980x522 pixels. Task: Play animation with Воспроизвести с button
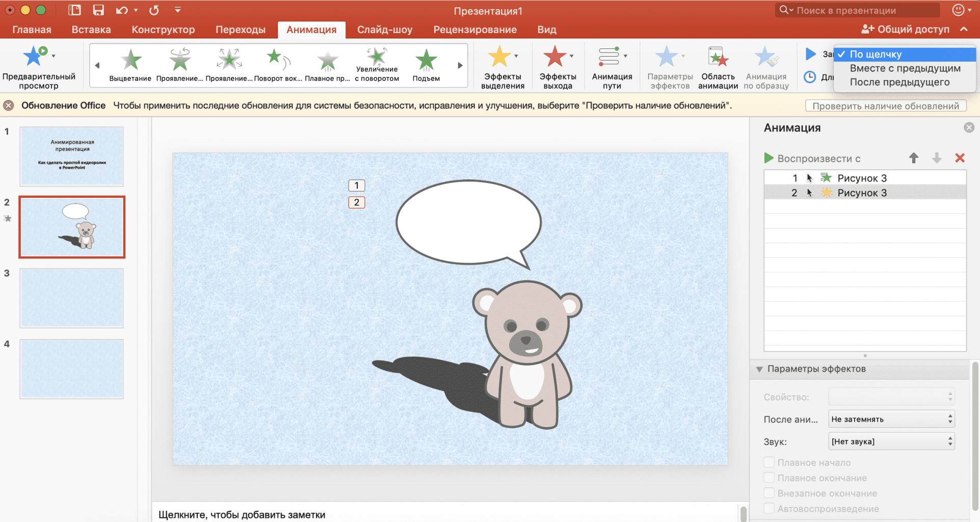[812, 159]
